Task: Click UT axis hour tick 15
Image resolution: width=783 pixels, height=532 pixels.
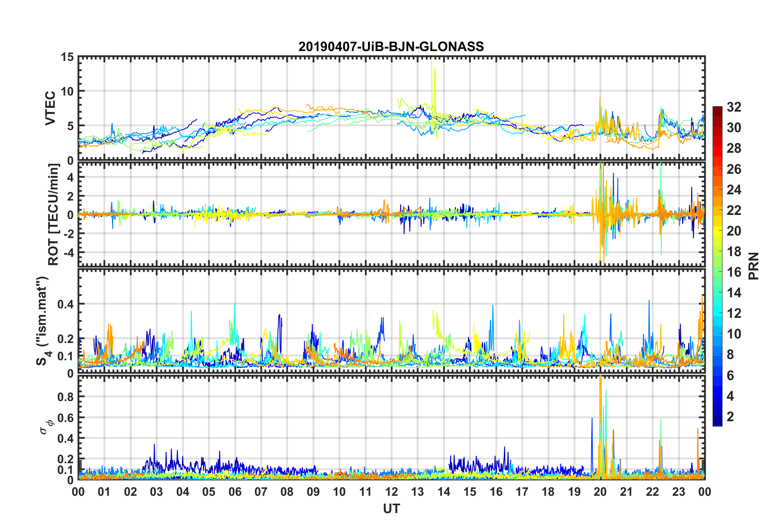Action: tap(470, 492)
